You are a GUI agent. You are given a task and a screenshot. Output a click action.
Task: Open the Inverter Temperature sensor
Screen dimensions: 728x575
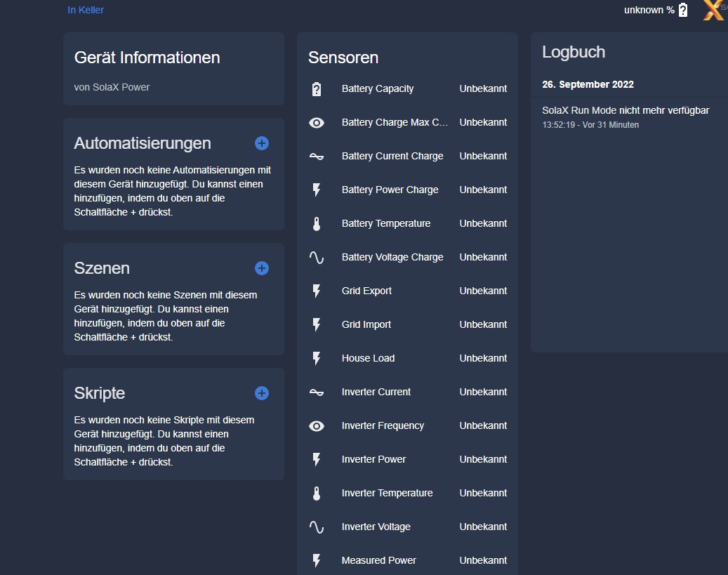(408, 493)
